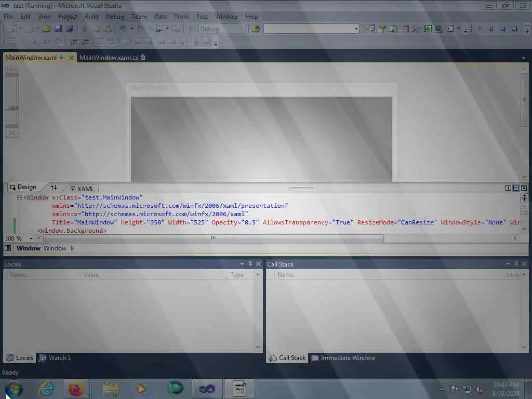Click the split-bar icon beside the XAML scrollbar
The width and height of the screenshot is (532, 399).
point(524,198)
